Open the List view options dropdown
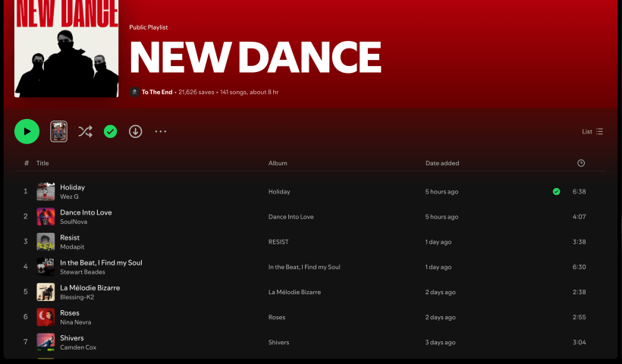The height and width of the screenshot is (364, 622). point(592,131)
